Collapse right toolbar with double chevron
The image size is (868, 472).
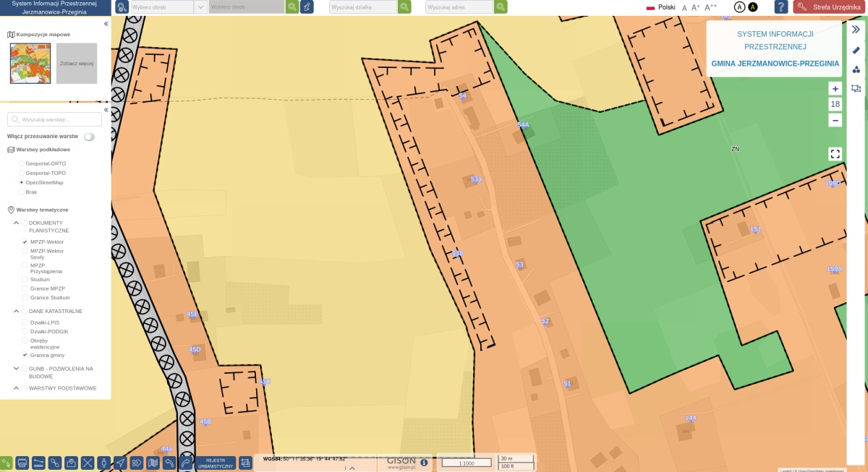pos(856,30)
